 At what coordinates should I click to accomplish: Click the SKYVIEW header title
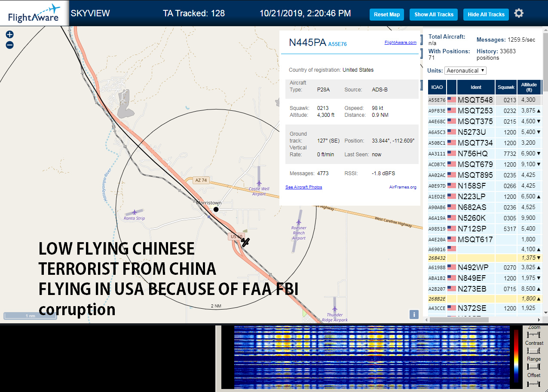(90, 13)
